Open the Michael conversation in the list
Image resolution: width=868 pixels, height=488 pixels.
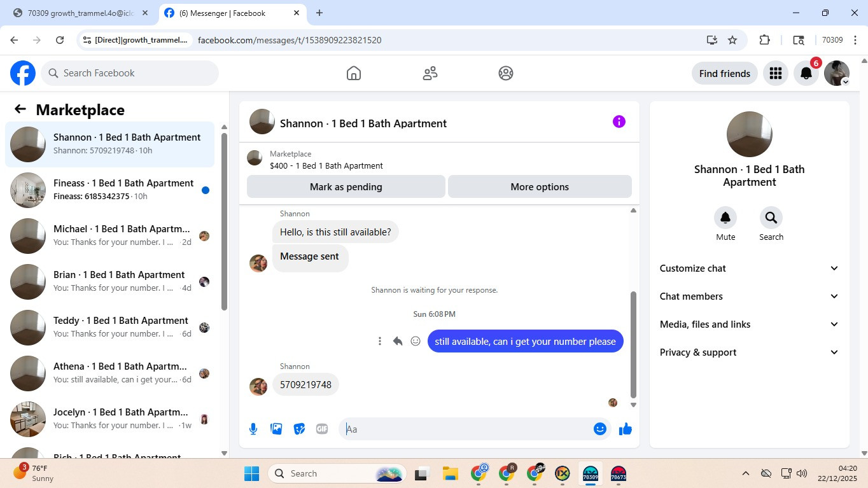(110, 236)
